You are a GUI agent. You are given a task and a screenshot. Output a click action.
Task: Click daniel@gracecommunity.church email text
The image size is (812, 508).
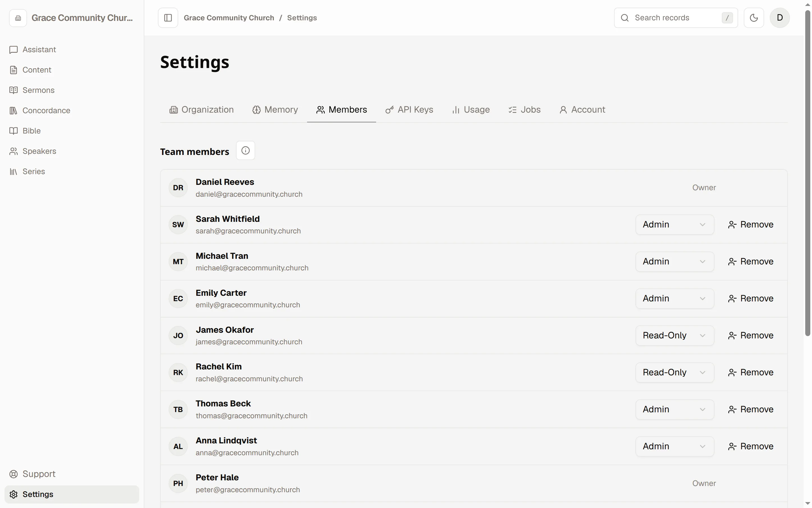point(249,194)
